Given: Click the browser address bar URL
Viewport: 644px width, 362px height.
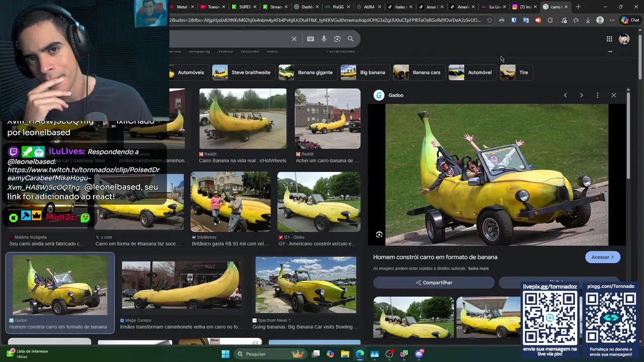Looking at the screenshot, I should (325, 20).
